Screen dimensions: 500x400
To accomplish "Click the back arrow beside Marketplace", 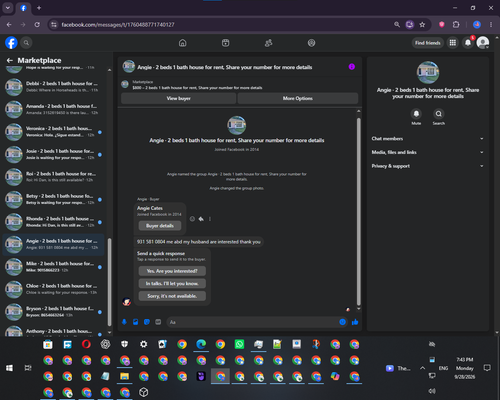I will point(10,60).
